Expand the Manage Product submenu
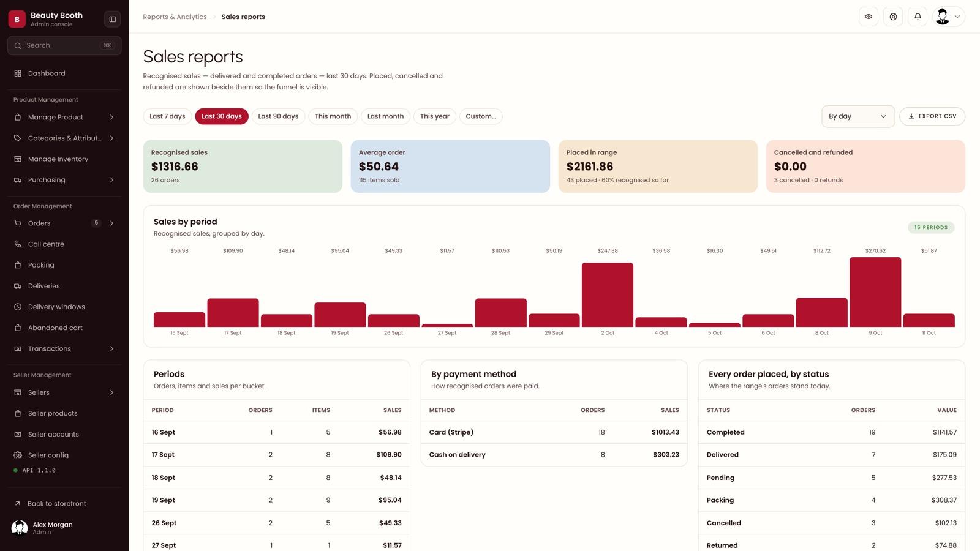This screenshot has height=551, width=980. tap(111, 117)
